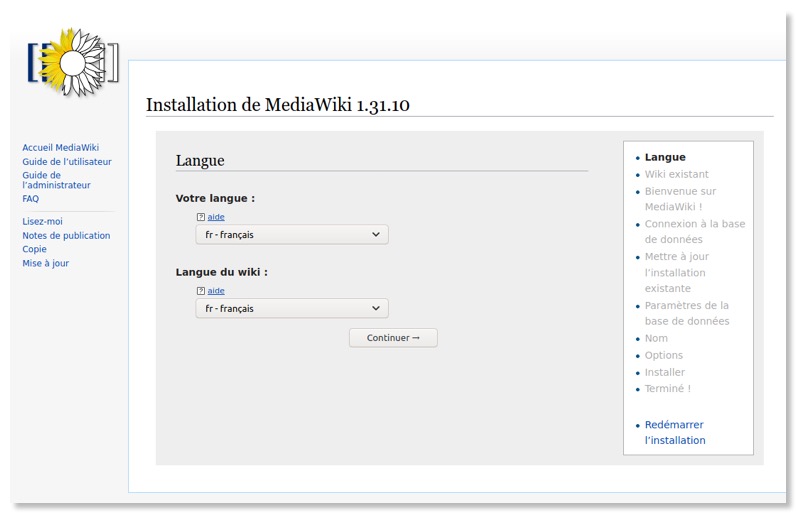Click Mettre à jour l'installation existante step

(x=677, y=272)
